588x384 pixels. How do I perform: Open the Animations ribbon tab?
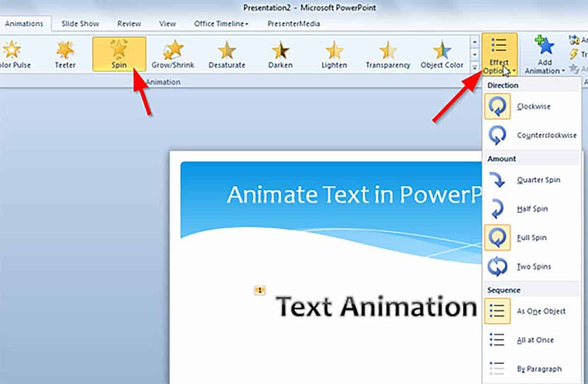pyautogui.click(x=24, y=24)
